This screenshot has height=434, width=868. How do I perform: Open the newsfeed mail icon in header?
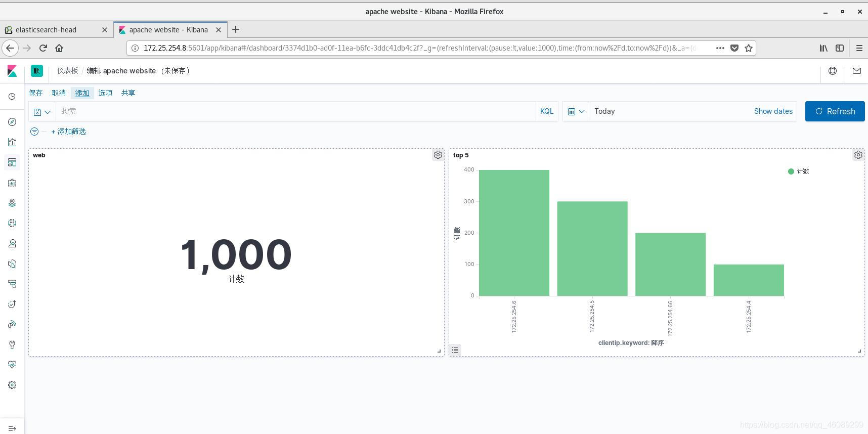click(x=857, y=71)
